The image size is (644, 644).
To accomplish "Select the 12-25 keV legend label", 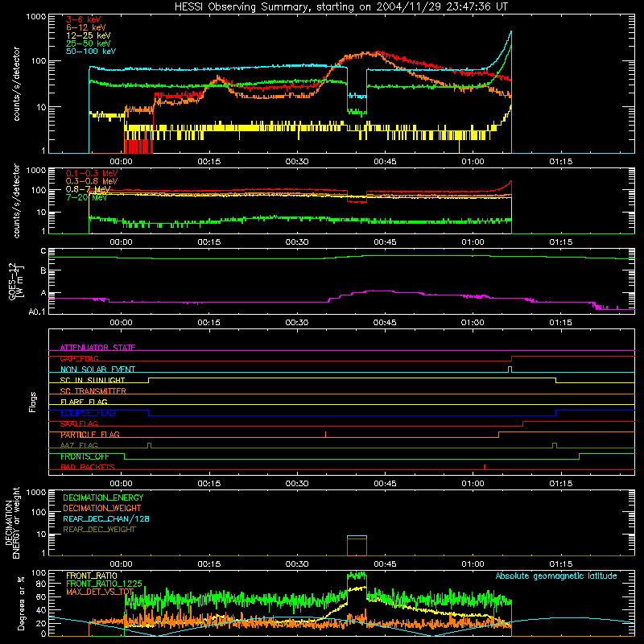I will [88, 35].
